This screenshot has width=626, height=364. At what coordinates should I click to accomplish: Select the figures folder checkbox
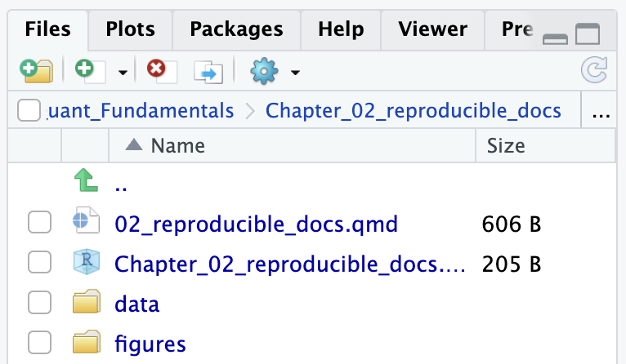click(x=39, y=342)
